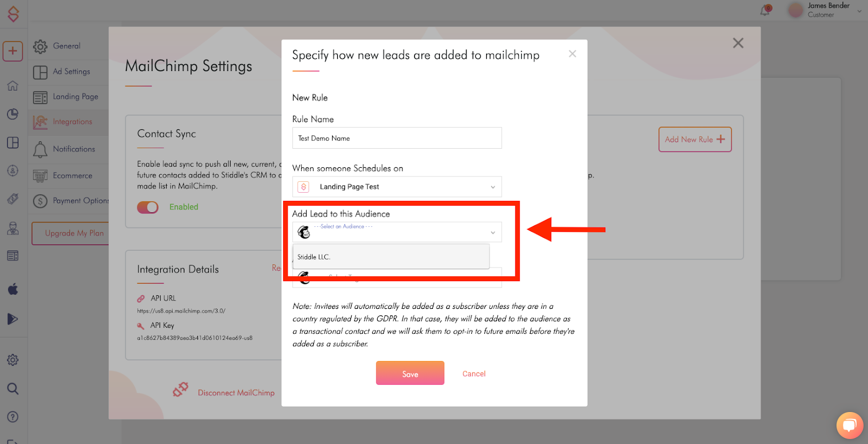
Task: Click the Apple icon in left sidebar
Action: click(x=13, y=289)
